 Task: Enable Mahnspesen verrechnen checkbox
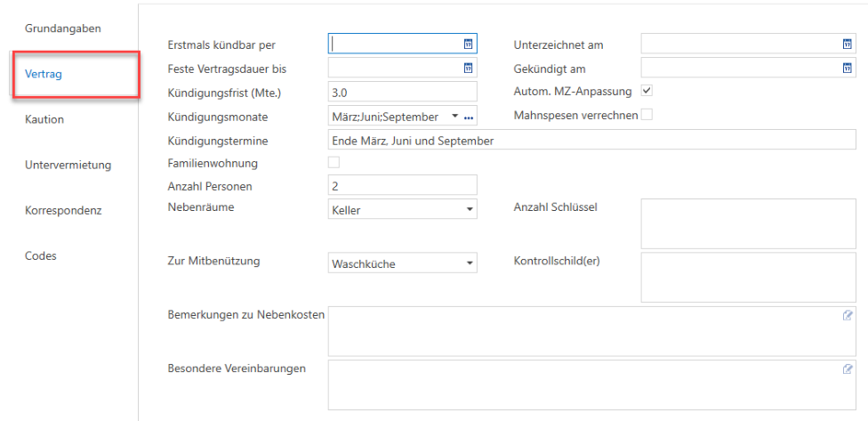click(x=647, y=115)
